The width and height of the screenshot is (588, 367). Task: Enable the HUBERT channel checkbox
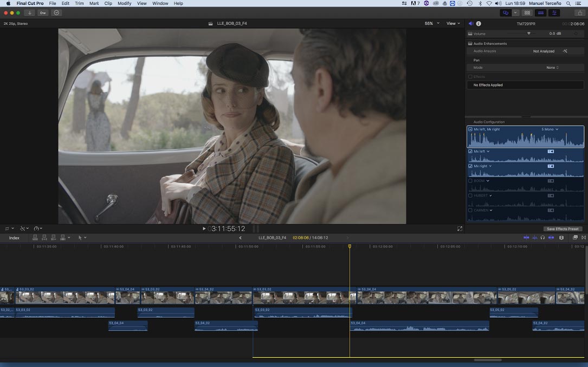pyautogui.click(x=470, y=195)
